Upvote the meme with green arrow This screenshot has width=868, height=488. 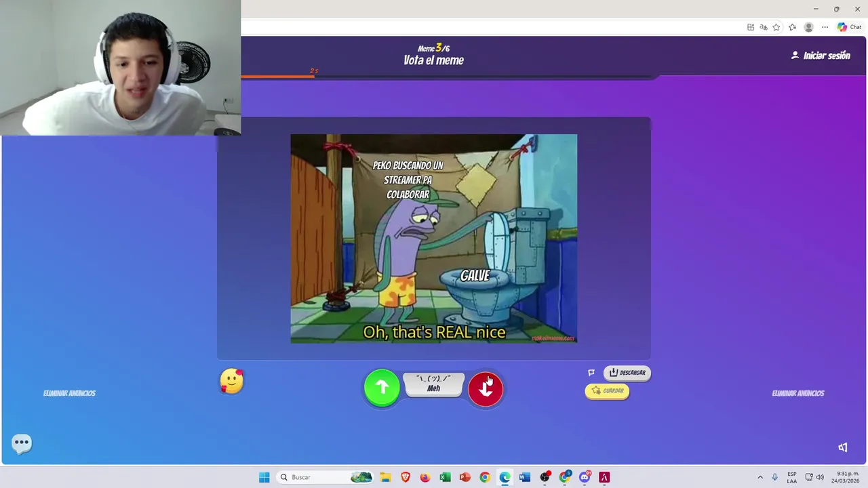click(x=382, y=388)
